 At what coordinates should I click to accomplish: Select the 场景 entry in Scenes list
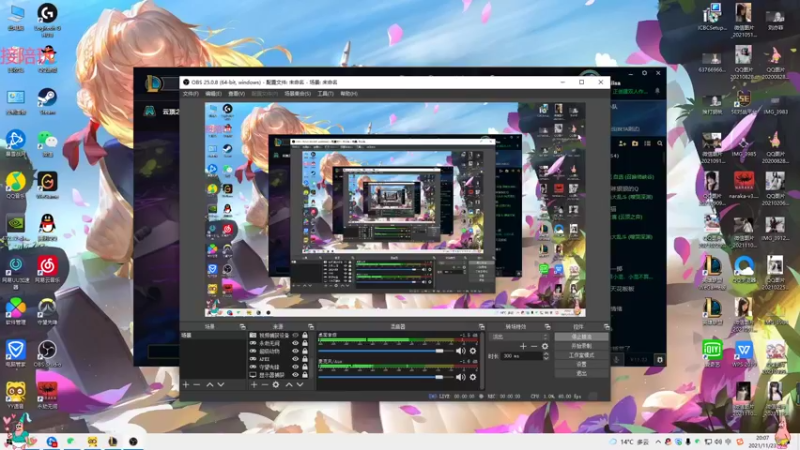[x=213, y=336]
